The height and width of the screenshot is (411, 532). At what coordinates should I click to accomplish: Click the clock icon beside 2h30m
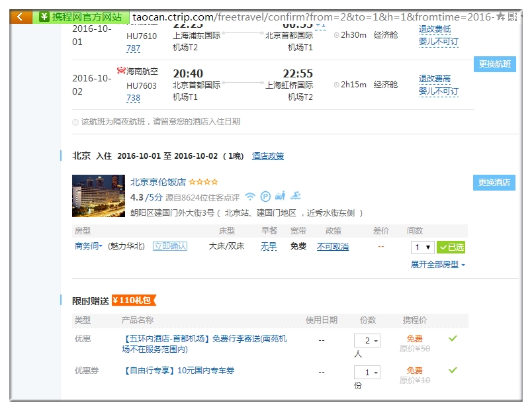[x=337, y=35]
